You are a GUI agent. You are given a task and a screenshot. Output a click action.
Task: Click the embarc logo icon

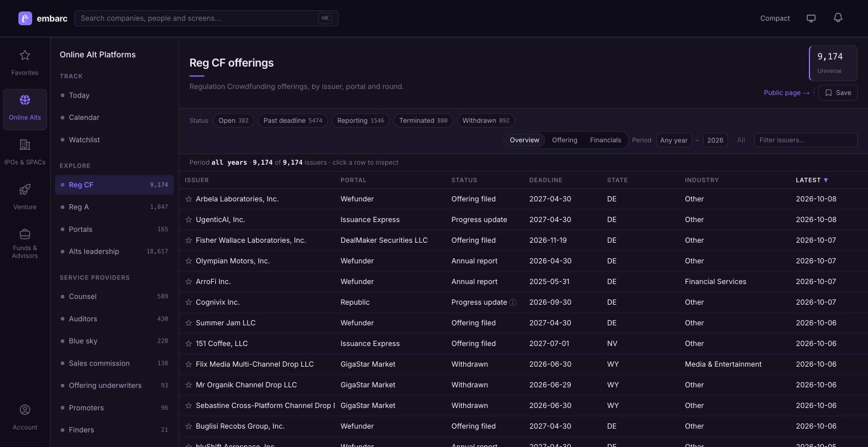coord(25,18)
